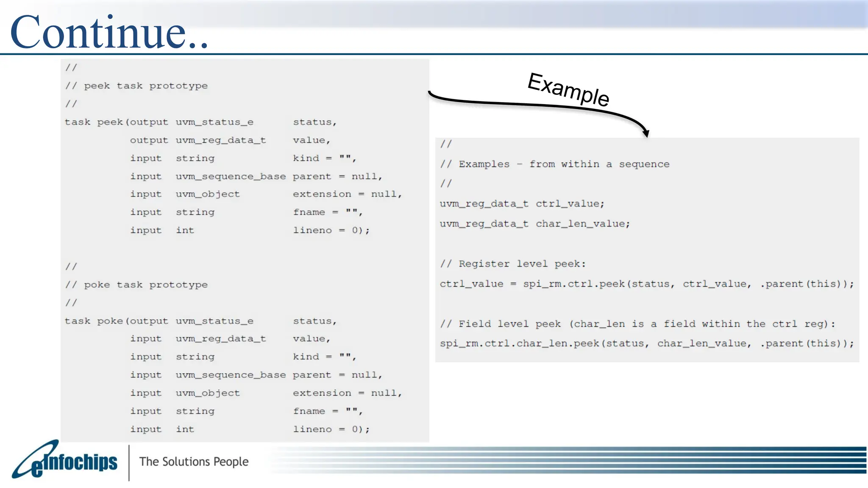Viewport: 868px width, 488px height.
Task: Click the eInfochips logo
Action: point(64,460)
